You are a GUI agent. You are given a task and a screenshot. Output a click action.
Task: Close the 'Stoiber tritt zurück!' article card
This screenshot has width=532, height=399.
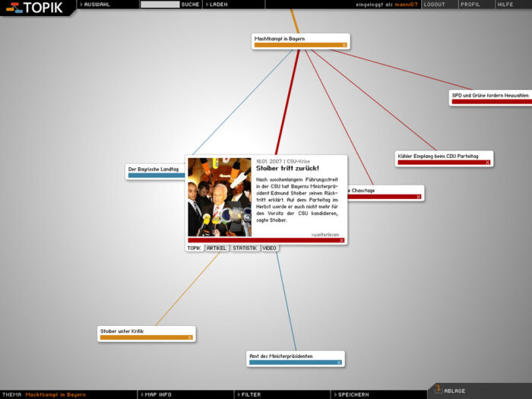tap(342, 240)
